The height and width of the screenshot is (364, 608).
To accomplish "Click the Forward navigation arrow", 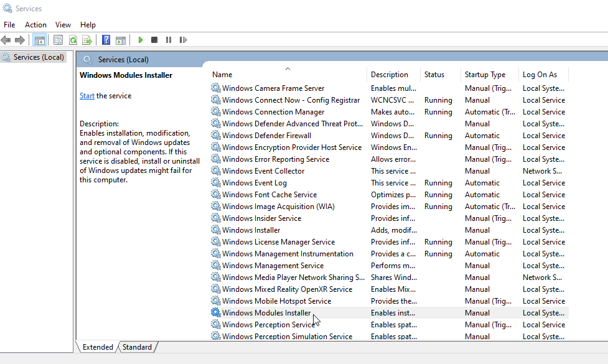I will click(x=20, y=40).
